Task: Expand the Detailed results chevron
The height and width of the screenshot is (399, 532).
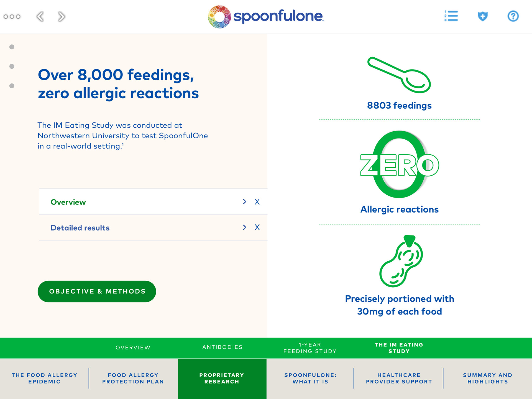Action: pos(244,227)
